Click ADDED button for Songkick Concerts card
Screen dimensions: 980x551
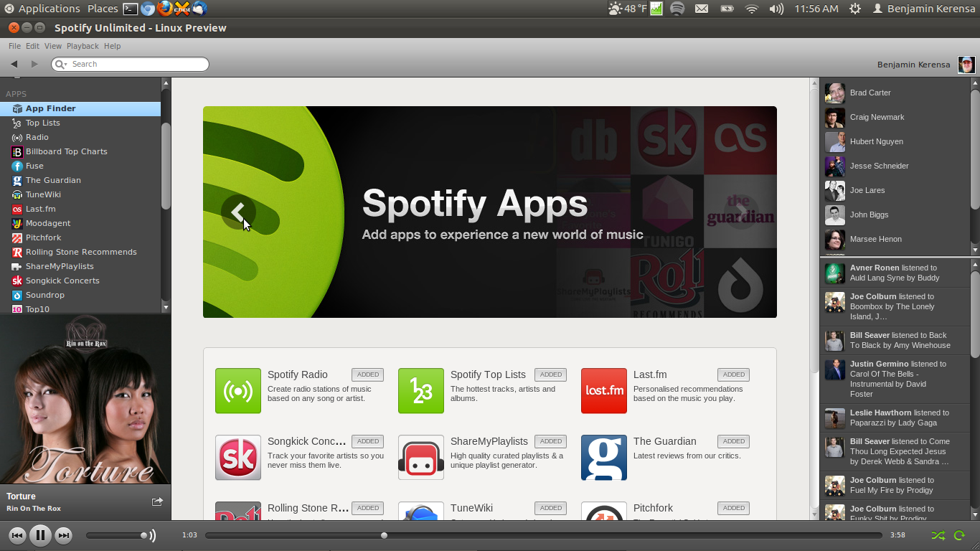tap(368, 441)
